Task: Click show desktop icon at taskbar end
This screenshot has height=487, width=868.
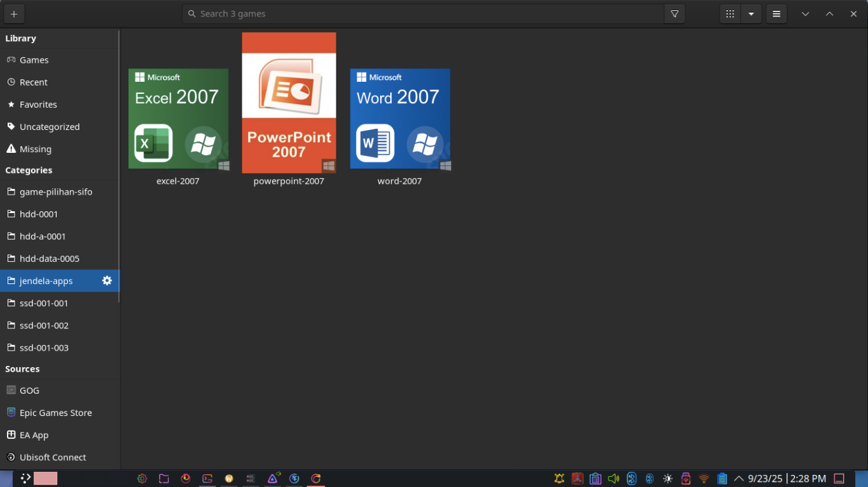Action: click(839, 479)
